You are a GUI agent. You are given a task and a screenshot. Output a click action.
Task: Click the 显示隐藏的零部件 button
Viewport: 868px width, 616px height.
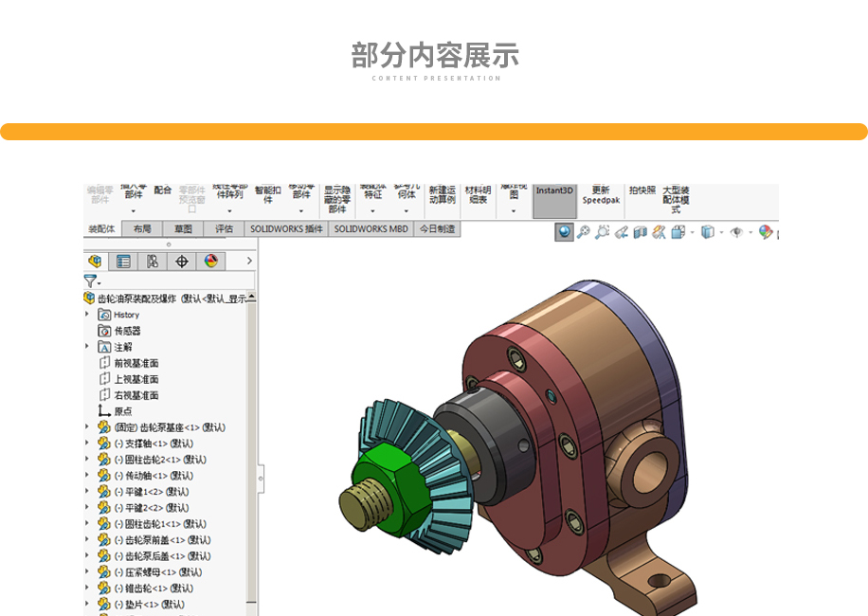[337, 200]
